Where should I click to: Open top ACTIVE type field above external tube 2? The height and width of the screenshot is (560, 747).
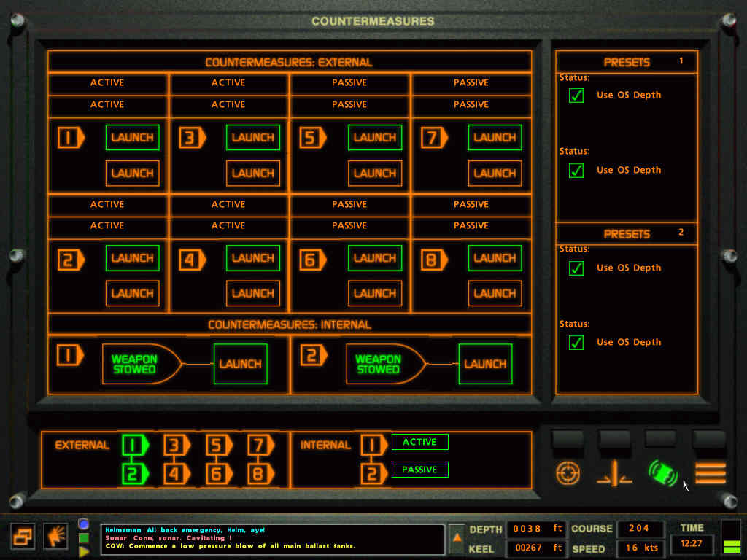[108, 204]
